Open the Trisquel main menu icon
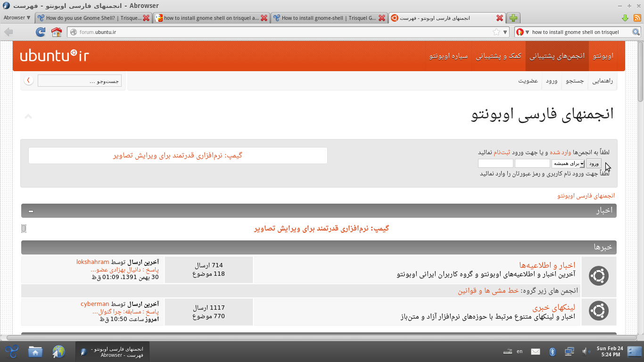 tap(12, 351)
